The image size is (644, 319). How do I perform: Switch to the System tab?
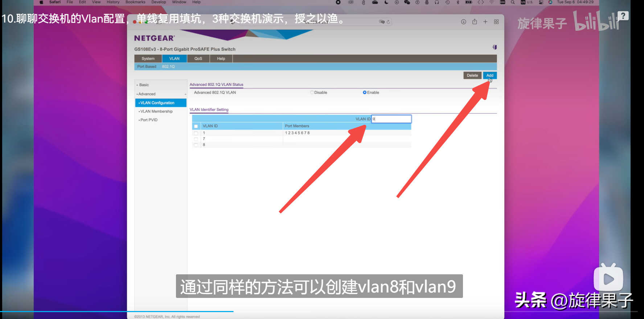point(148,58)
